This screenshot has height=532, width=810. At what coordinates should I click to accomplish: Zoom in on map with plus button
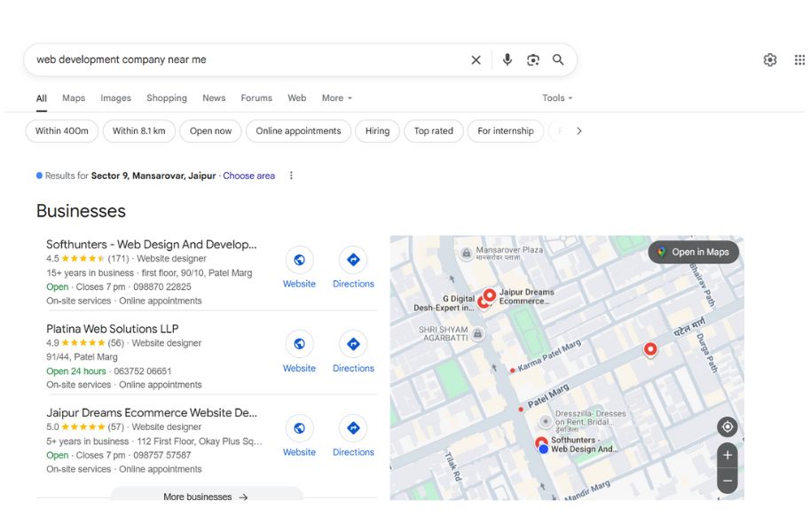[727, 455]
